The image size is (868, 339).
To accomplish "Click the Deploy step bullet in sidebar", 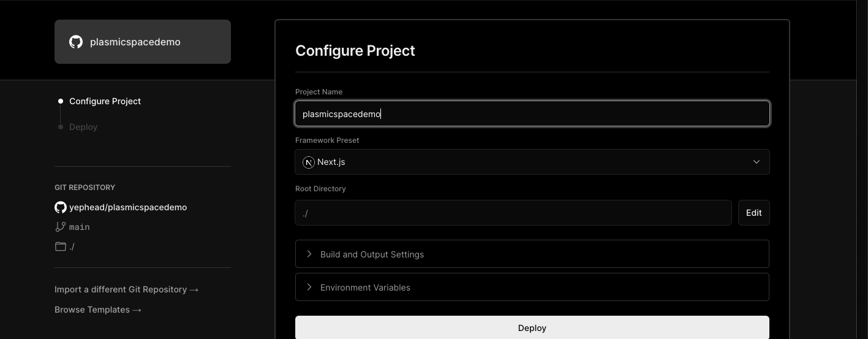I will coord(60,127).
